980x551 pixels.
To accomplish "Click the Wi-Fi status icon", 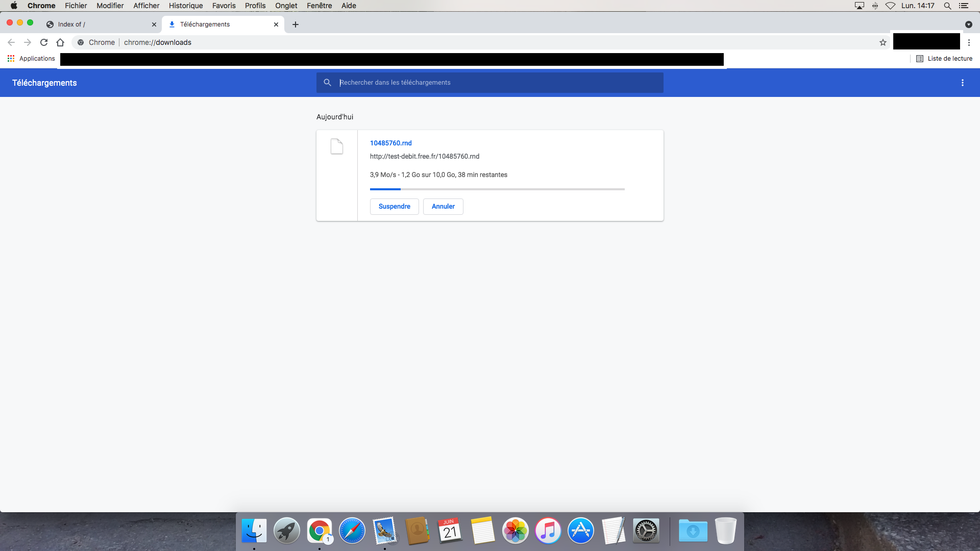I will coord(890,6).
